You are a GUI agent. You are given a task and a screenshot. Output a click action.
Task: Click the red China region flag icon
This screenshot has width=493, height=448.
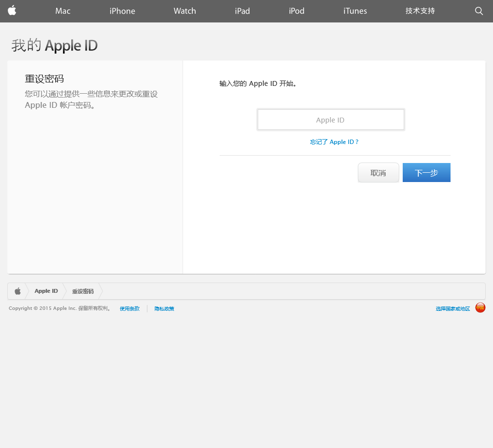480,308
